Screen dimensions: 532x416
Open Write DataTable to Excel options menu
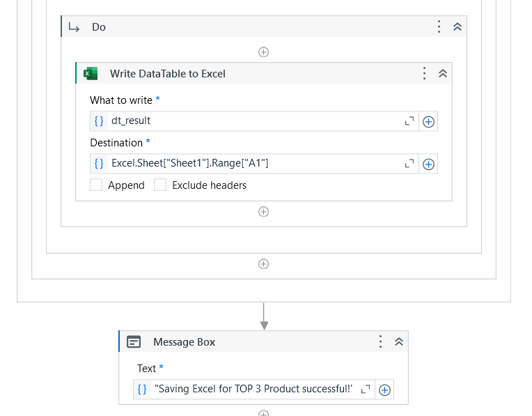pos(425,73)
